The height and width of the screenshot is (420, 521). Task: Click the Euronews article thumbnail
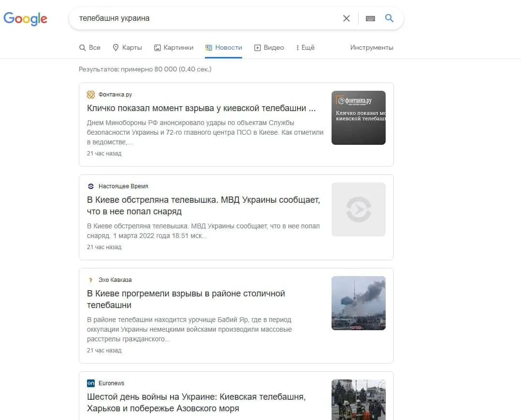pyautogui.click(x=359, y=400)
